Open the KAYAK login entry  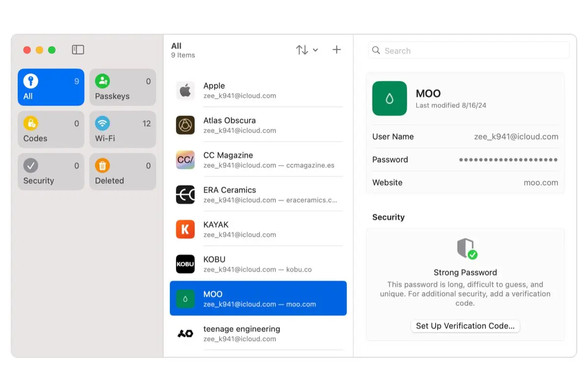coord(258,230)
